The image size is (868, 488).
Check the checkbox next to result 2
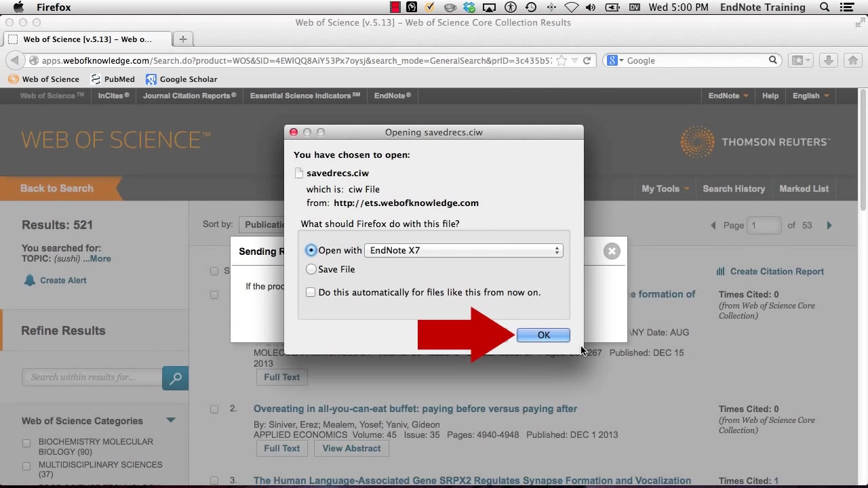click(214, 409)
